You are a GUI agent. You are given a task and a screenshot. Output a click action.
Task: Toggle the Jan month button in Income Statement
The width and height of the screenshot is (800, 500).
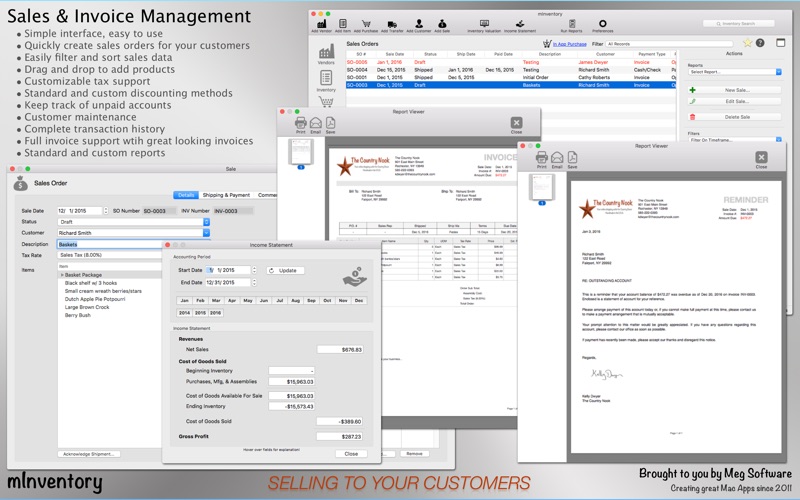(x=184, y=300)
